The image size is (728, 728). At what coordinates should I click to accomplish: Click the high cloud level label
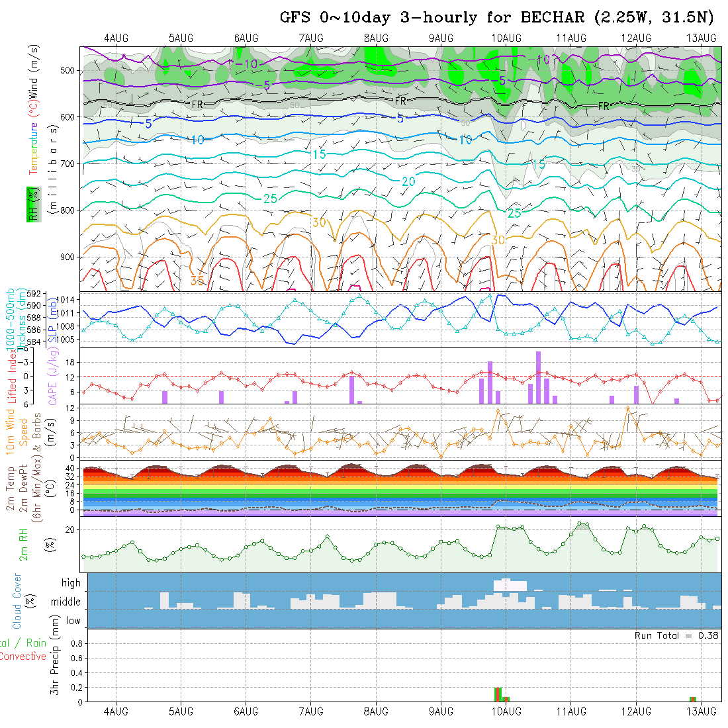[x=71, y=582]
